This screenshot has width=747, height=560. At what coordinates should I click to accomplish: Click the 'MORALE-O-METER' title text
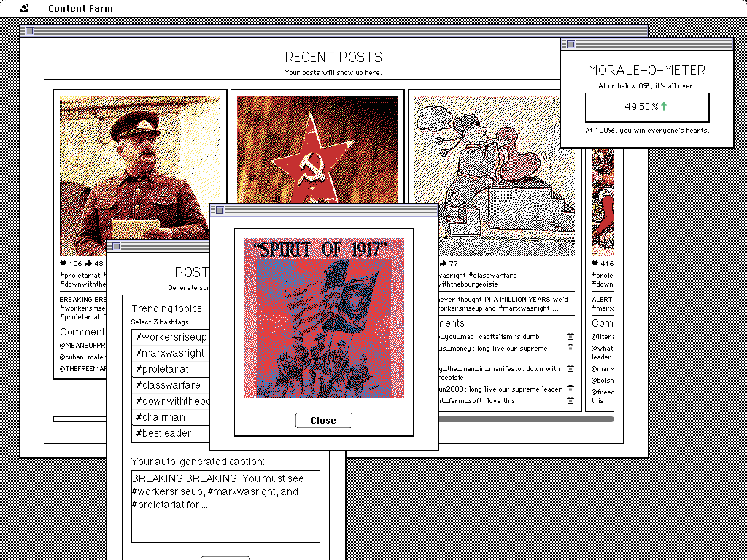pyautogui.click(x=647, y=71)
